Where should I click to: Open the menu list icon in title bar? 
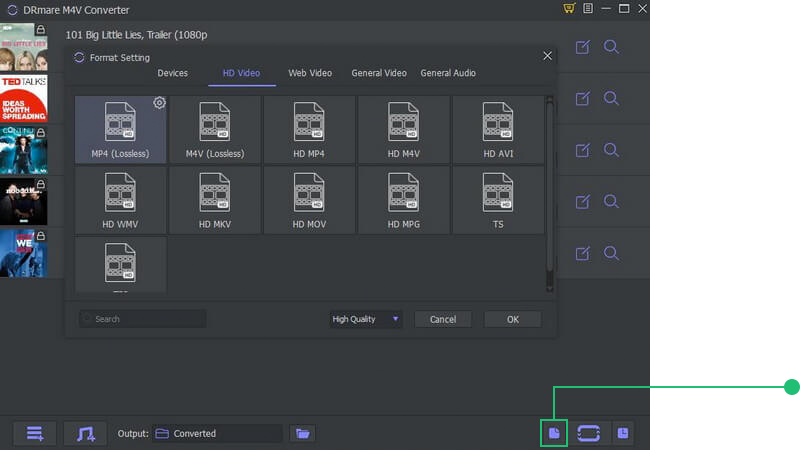(x=588, y=9)
